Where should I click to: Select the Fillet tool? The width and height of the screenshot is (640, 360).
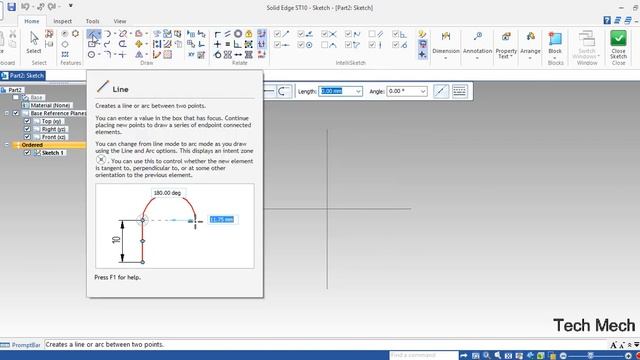107,54
